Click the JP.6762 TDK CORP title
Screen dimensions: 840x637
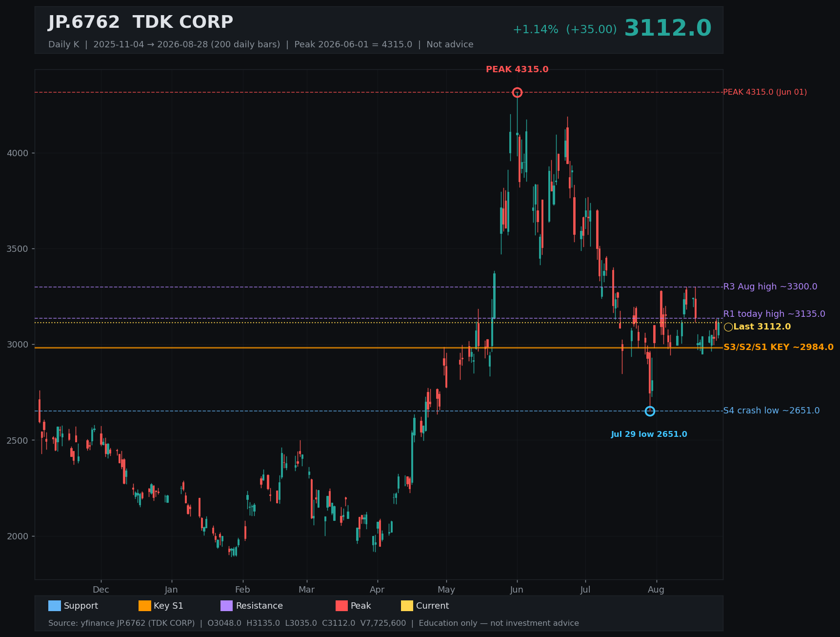pyautogui.click(x=140, y=22)
